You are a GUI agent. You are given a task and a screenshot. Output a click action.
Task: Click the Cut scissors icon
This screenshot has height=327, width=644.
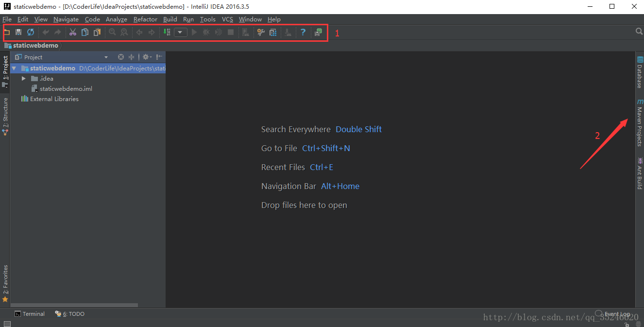coord(73,32)
